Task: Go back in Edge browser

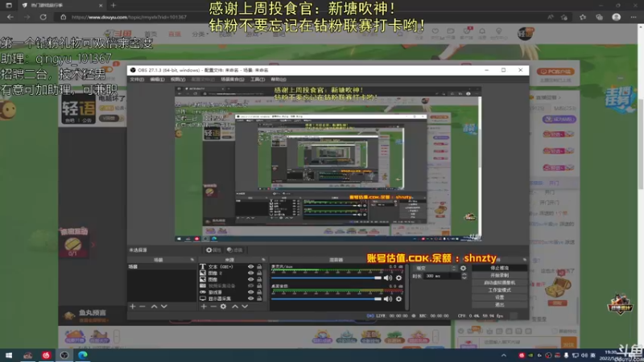Action: click(x=10, y=17)
